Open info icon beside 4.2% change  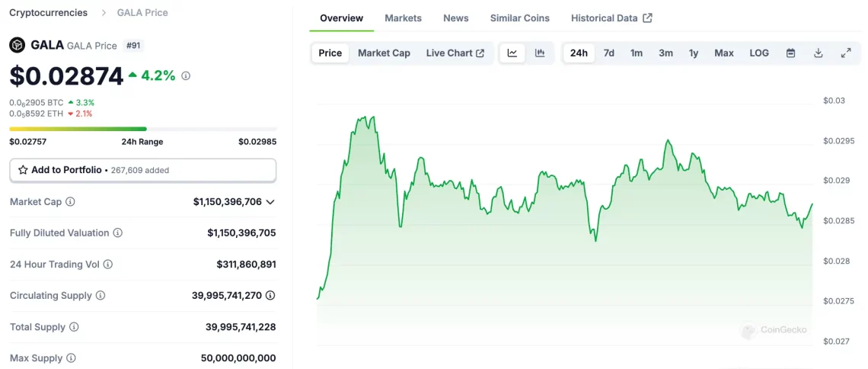[186, 76]
